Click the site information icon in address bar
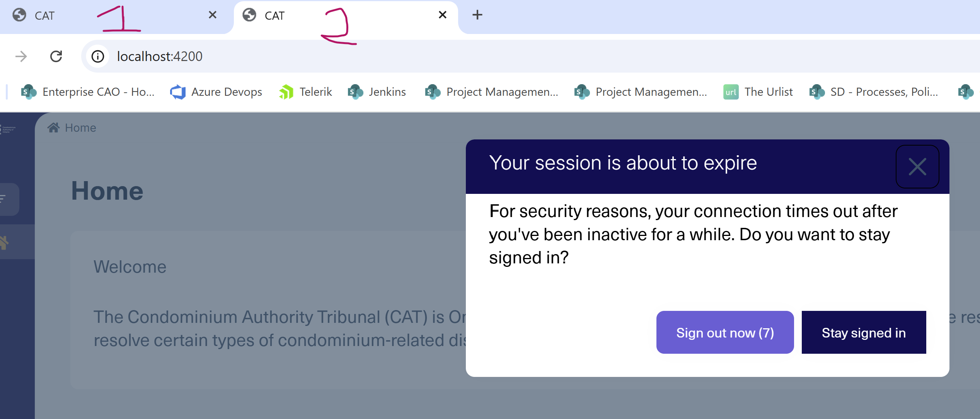 coord(98,56)
